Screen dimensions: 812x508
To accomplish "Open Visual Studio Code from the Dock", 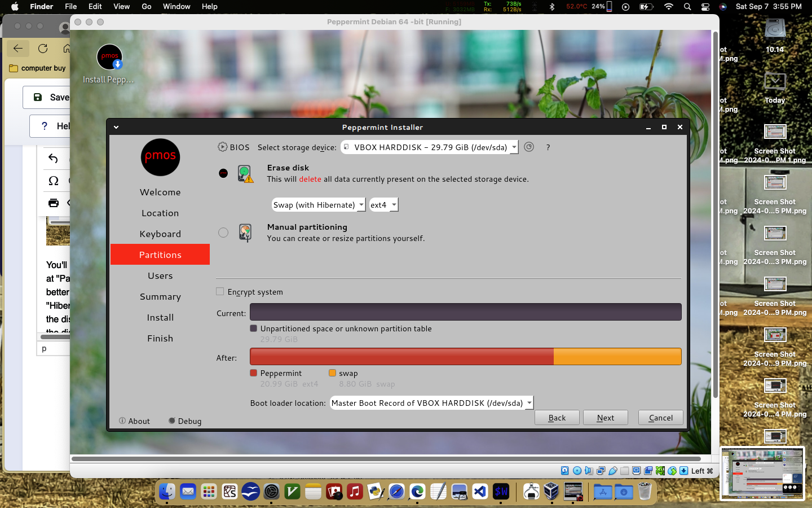I will (480, 492).
